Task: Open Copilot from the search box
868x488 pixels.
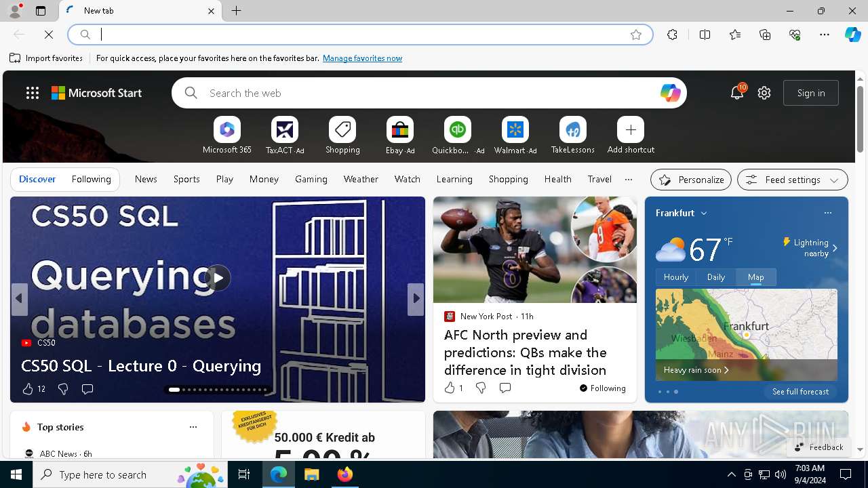Action: coord(670,93)
